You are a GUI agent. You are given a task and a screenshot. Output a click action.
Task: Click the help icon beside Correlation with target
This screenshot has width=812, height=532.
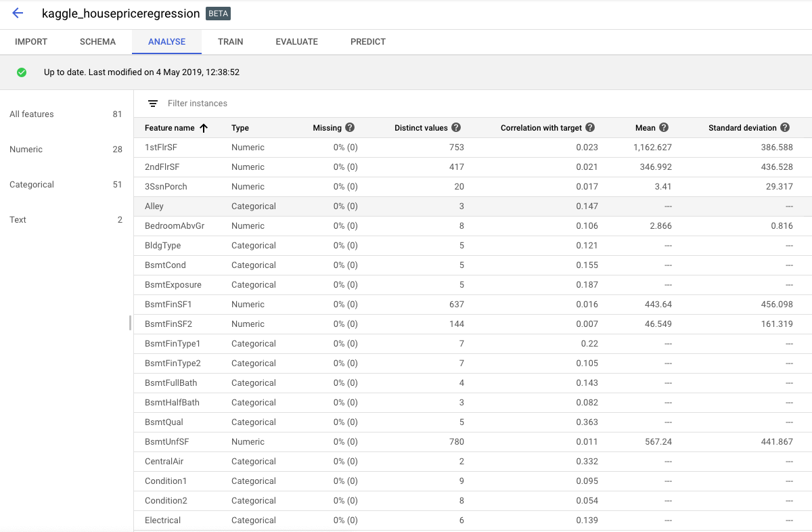tap(590, 127)
